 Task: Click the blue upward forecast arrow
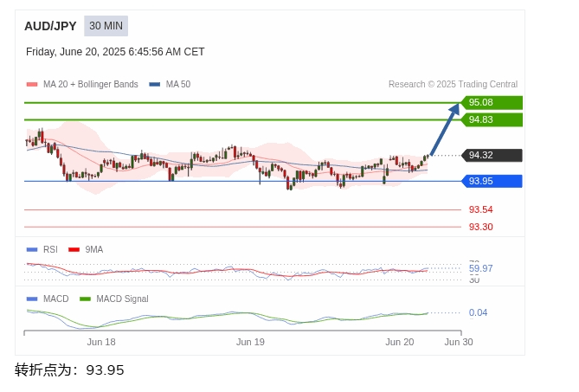(x=445, y=129)
